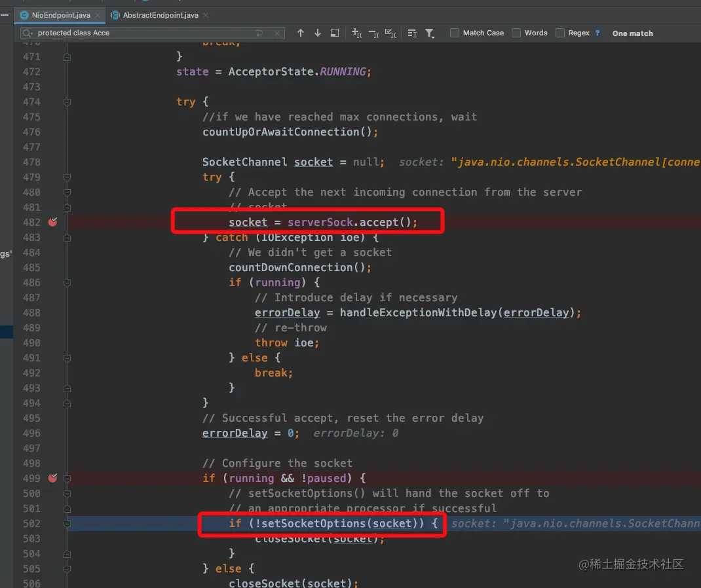The height and width of the screenshot is (588, 701).
Task: Switch to AbstractEndpoint.java tab
Action: 161,15
